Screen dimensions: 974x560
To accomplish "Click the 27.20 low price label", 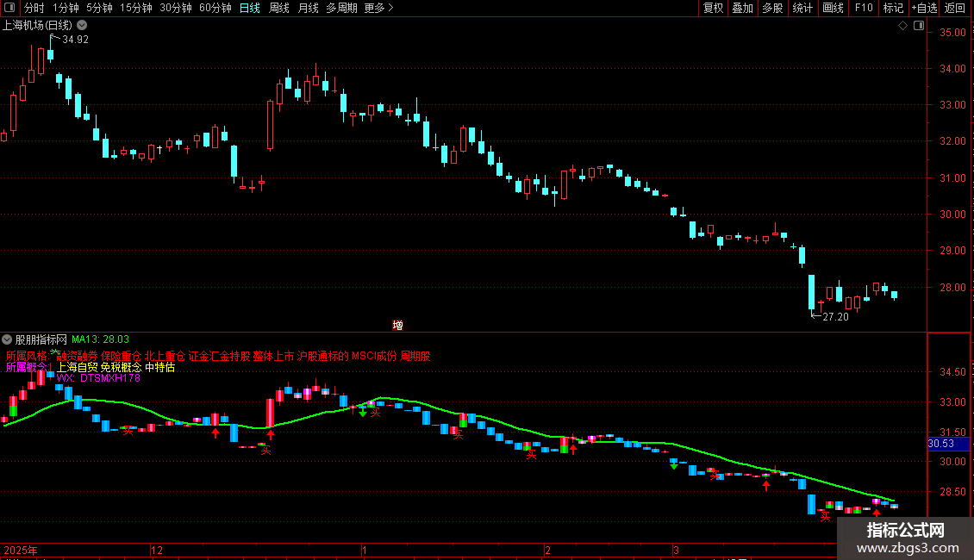I will coord(835,317).
